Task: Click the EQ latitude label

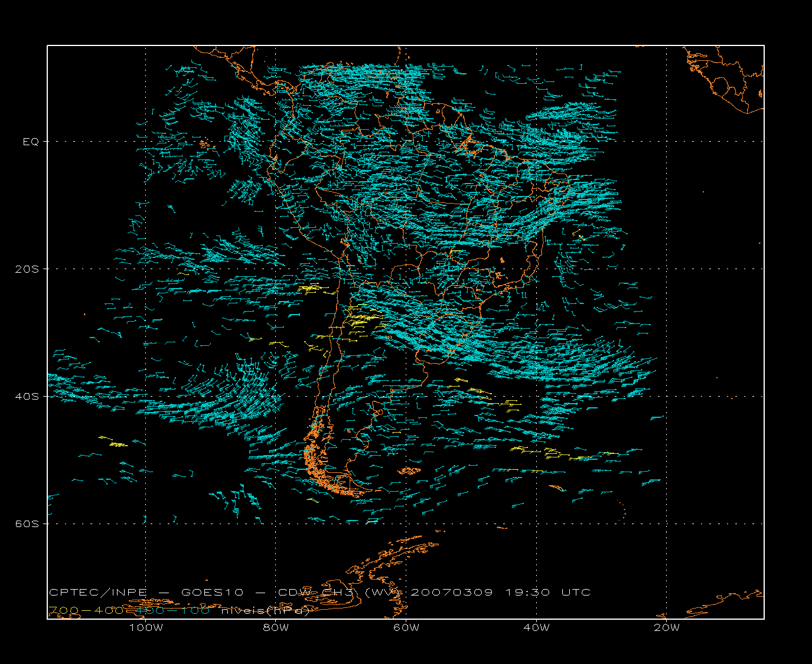Action: (x=31, y=142)
